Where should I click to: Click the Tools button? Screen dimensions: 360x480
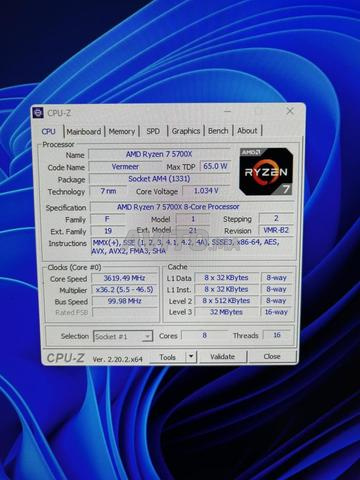[167, 357]
